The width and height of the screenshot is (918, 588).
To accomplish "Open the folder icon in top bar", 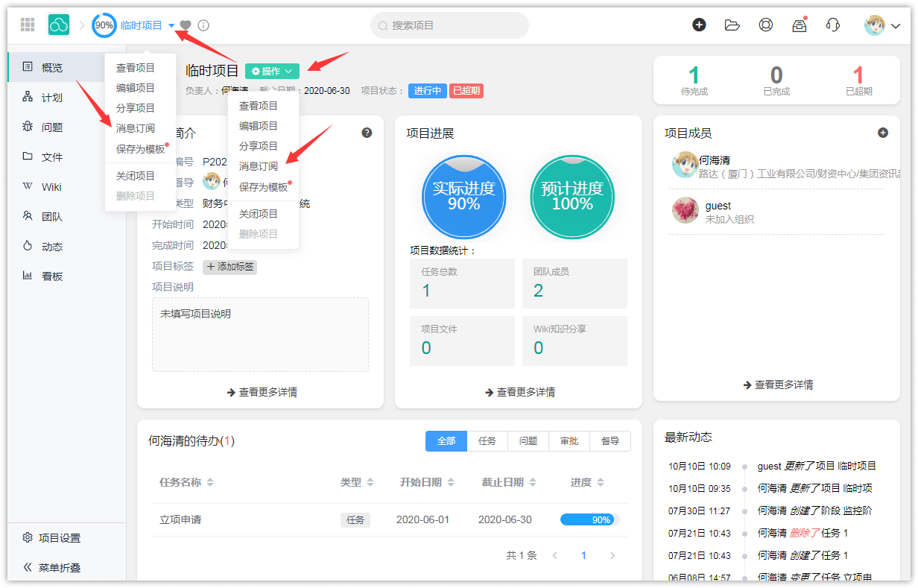I will coord(732,25).
